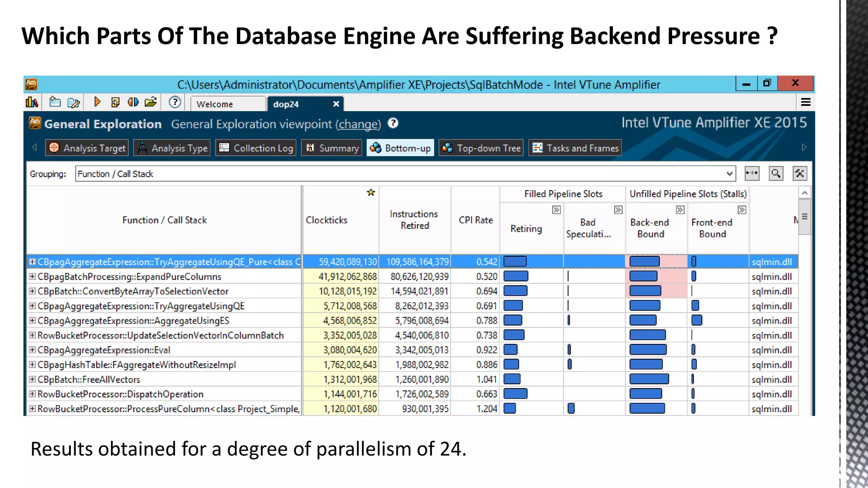Click the Start/Resume play arrow icon
This screenshot has height=488, width=868.
(97, 102)
